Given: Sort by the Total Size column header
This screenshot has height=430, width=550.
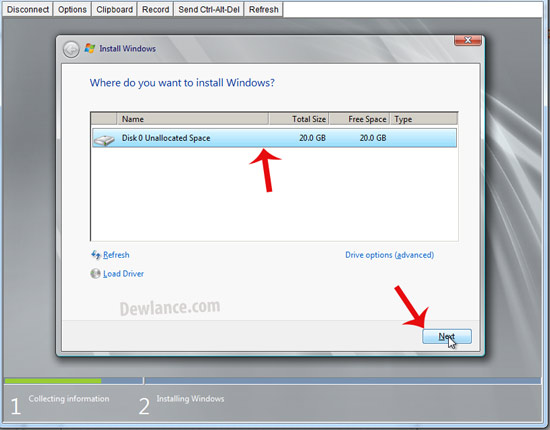Looking at the screenshot, I should pos(299,119).
